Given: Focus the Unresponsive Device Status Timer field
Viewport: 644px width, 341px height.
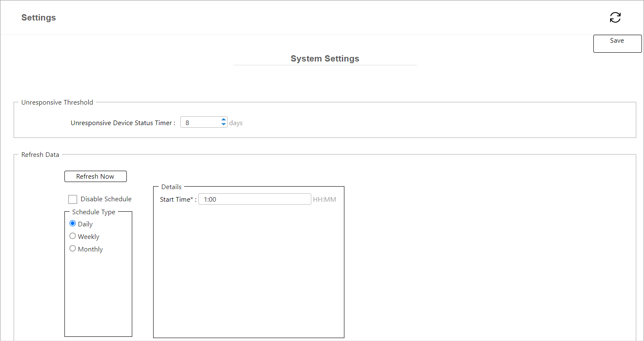Looking at the screenshot, I should [x=201, y=123].
